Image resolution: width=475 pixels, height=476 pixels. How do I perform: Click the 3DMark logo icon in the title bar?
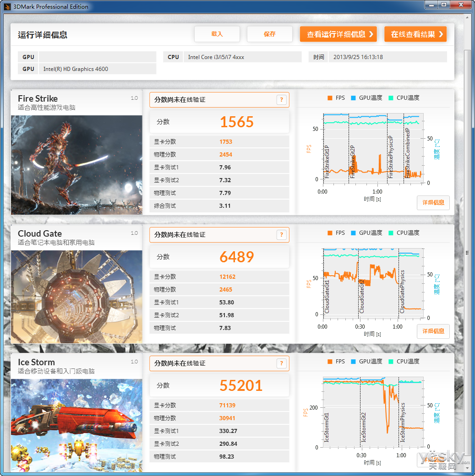[x=7, y=6]
